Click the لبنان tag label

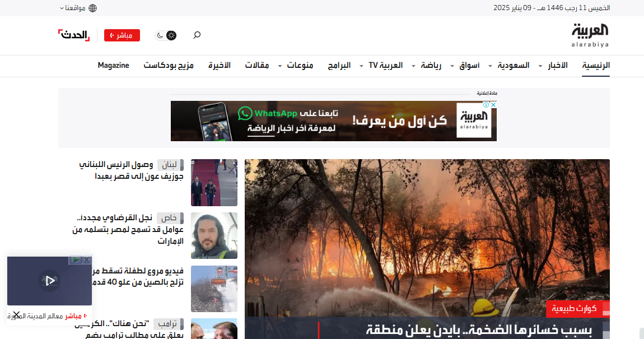[170, 165]
